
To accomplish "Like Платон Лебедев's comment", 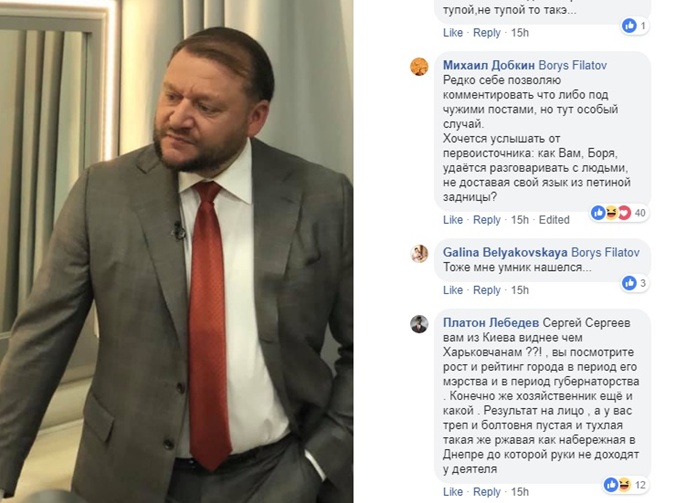I will point(453,491).
